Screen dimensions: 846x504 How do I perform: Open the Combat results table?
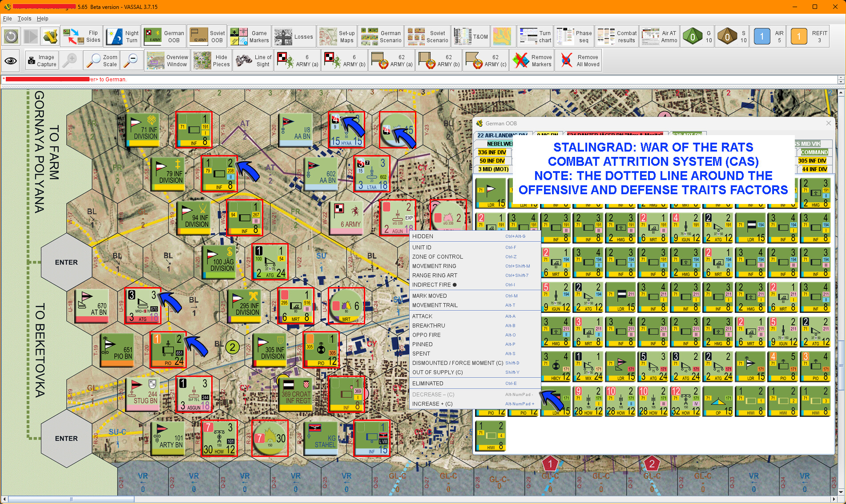click(x=617, y=36)
